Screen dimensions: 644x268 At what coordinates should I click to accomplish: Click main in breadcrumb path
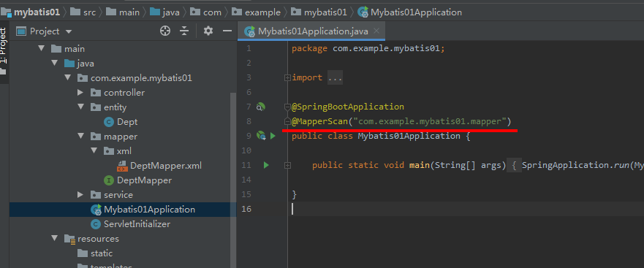129,12
